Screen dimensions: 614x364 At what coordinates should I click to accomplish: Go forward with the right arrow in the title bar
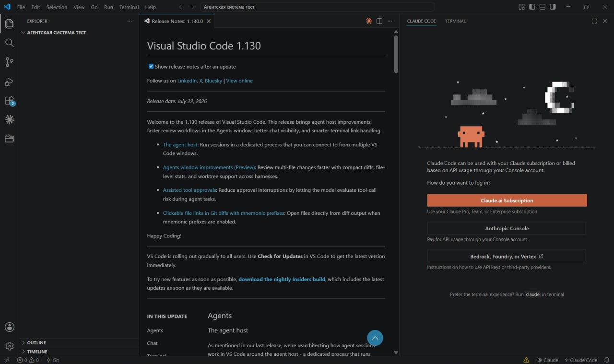(x=192, y=7)
